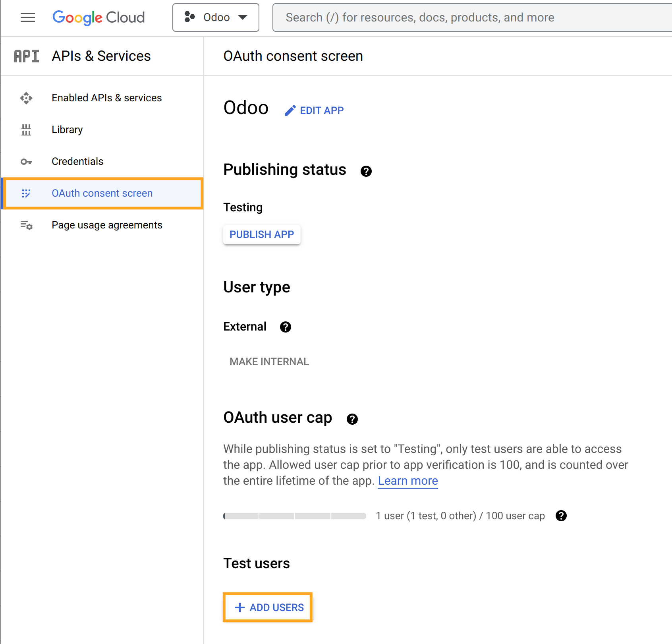The height and width of the screenshot is (644, 672).
Task: Click the Page usage agreements settings icon
Action: tap(26, 225)
